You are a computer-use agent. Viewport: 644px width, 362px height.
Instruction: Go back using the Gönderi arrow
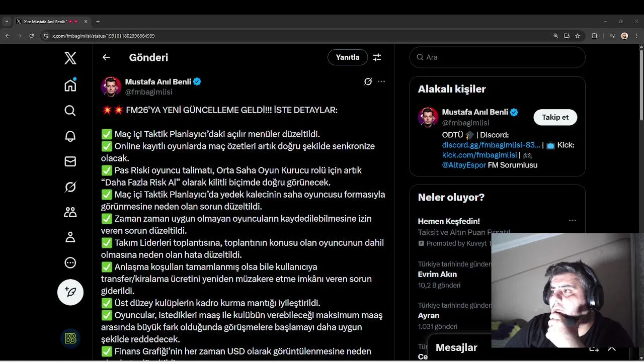coord(106,57)
